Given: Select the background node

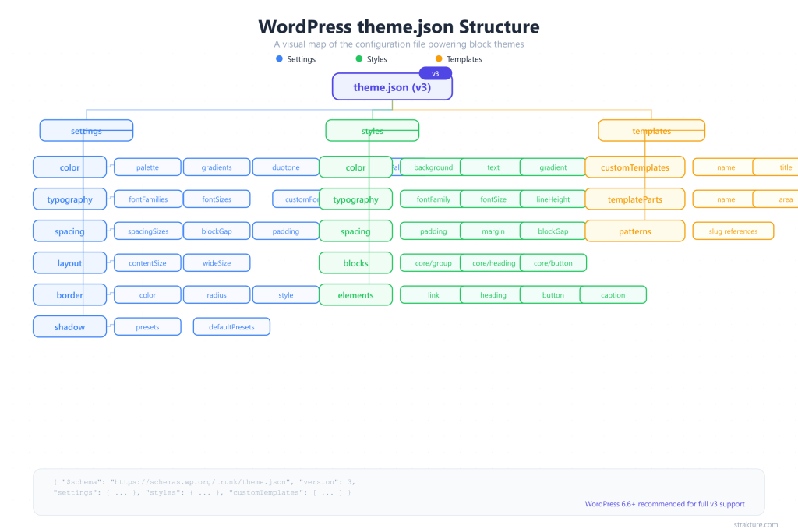Looking at the screenshot, I should tap(433, 167).
